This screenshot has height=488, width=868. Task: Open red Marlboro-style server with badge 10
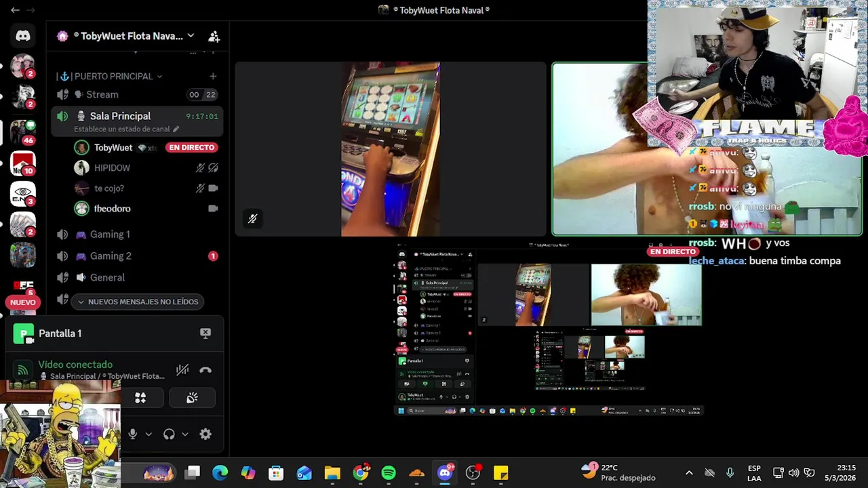click(22, 163)
